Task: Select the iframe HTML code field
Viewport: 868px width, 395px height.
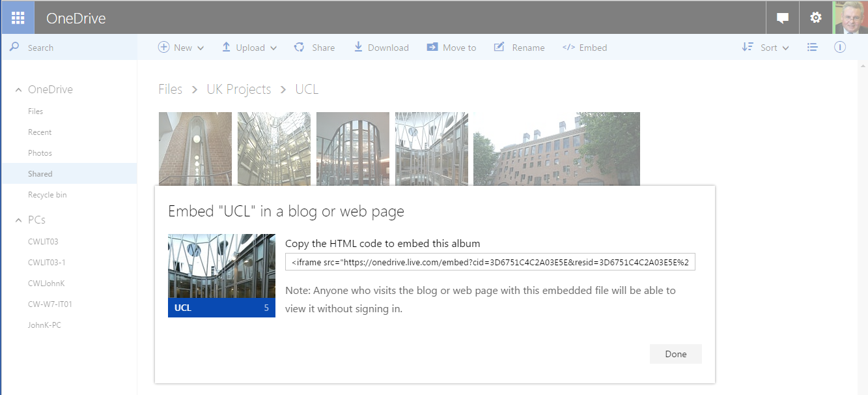Action: point(490,262)
